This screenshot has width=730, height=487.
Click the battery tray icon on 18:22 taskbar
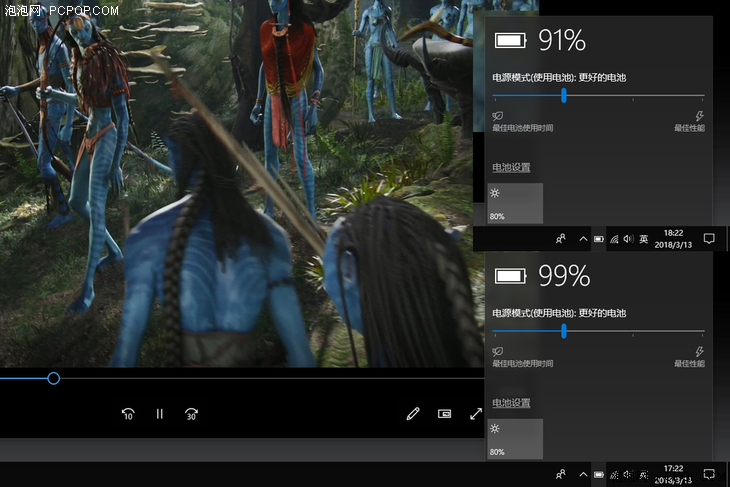click(598, 239)
